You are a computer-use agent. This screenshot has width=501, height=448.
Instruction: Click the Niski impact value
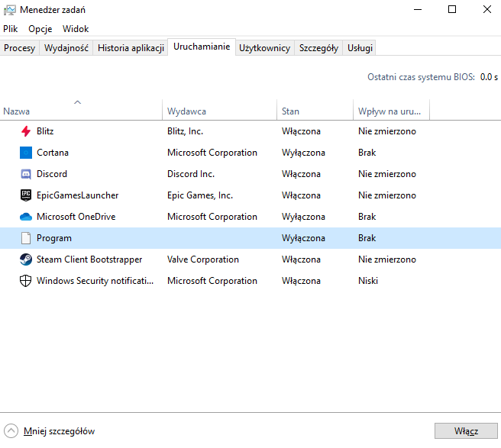point(368,281)
